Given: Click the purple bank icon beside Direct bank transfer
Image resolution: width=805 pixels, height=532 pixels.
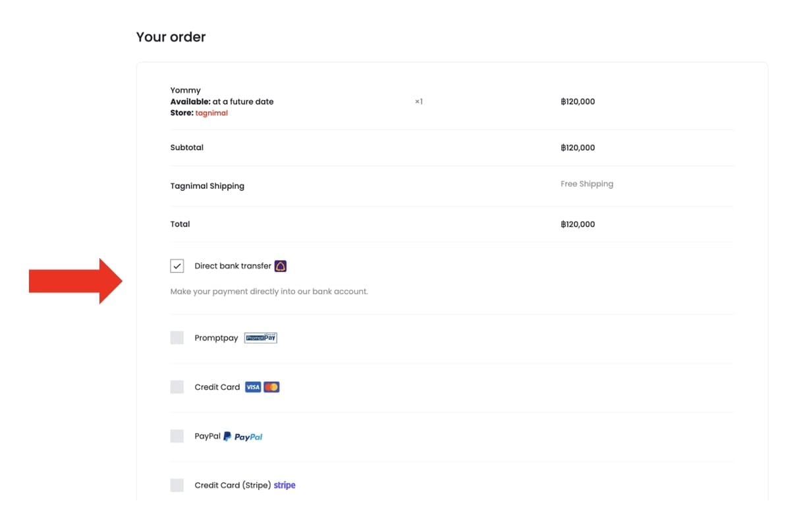Looking at the screenshot, I should (x=281, y=266).
